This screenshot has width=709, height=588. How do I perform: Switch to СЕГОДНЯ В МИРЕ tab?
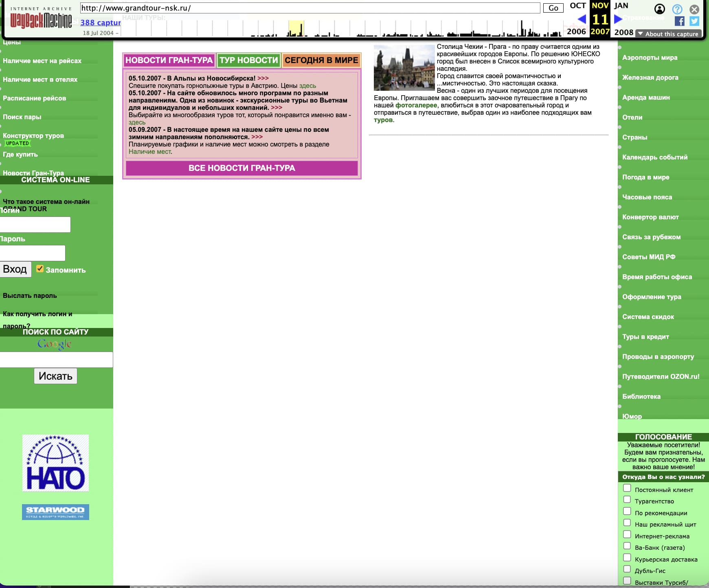coord(321,60)
